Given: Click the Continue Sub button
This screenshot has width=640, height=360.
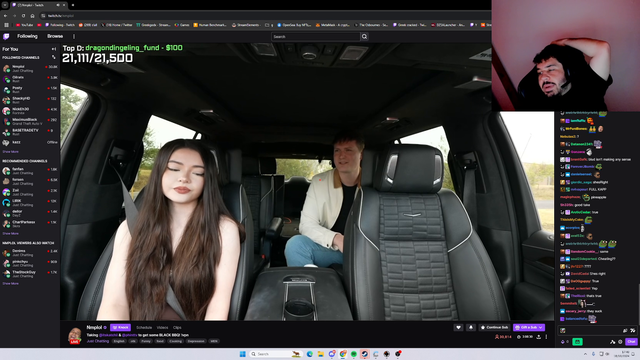Looking at the screenshot, I should 494,327.
